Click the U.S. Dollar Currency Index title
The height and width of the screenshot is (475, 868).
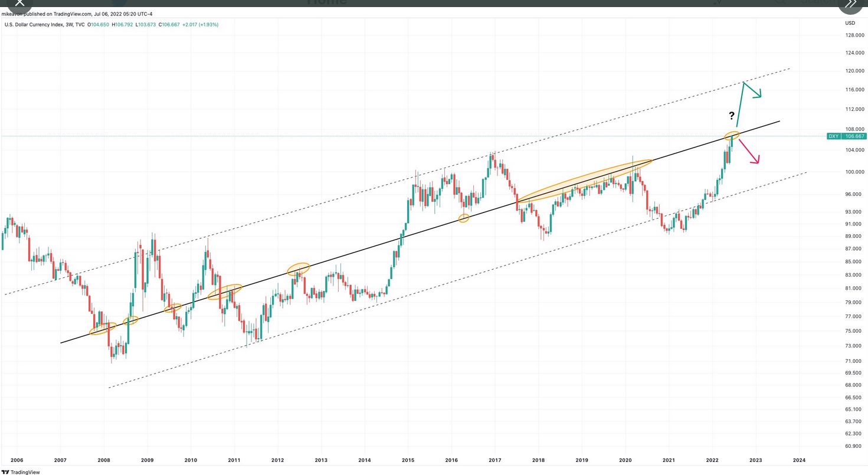(x=32, y=24)
